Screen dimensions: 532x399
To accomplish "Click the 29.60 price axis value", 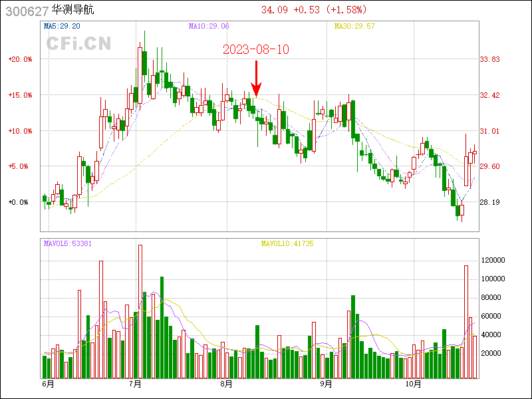I will coord(489,166).
